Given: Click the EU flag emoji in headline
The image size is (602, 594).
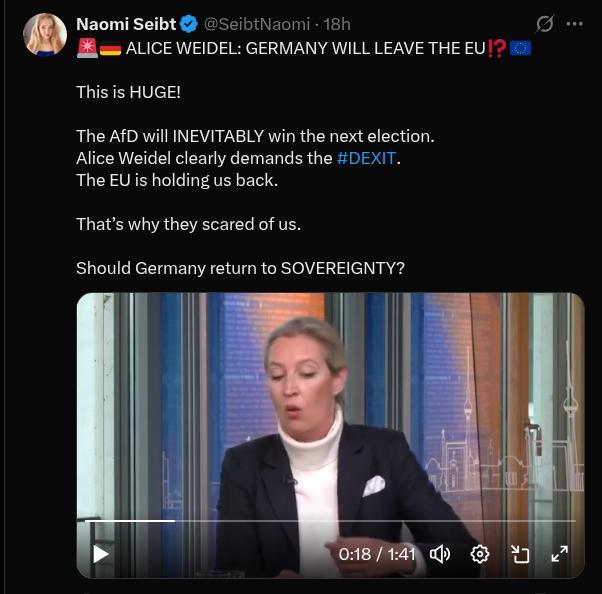Looking at the screenshot, I should pyautogui.click(x=521, y=48).
